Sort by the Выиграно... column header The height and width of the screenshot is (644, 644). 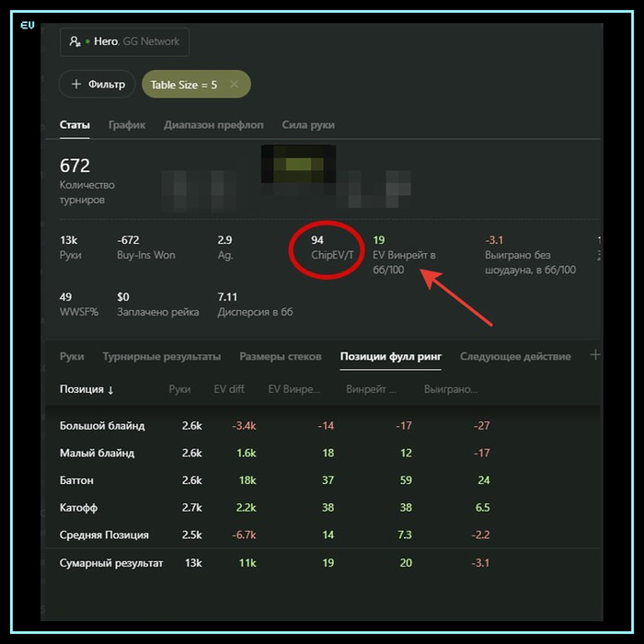pos(451,389)
